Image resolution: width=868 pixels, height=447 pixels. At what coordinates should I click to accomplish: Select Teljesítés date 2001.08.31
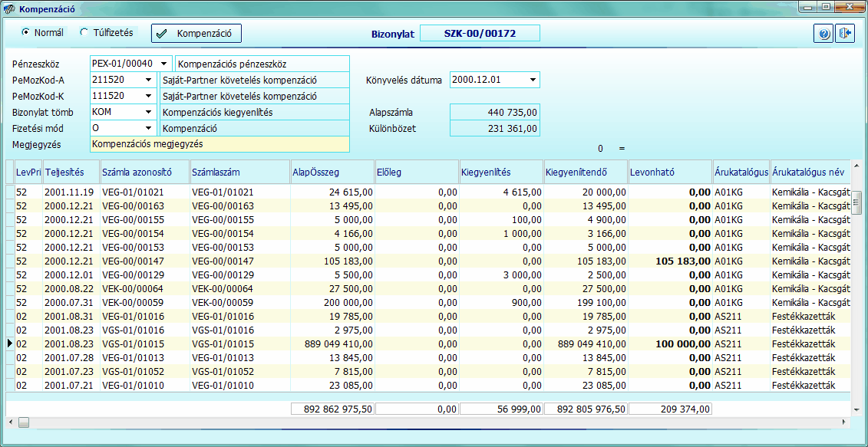71,317
